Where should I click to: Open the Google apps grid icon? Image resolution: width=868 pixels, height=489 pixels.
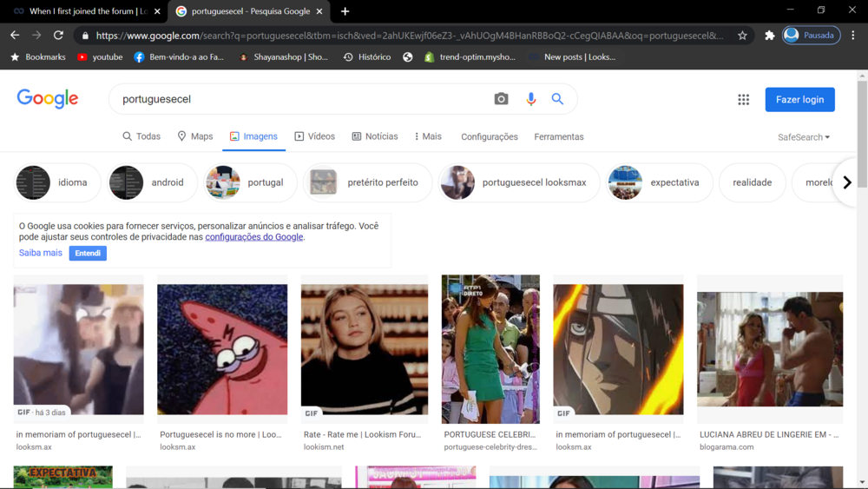744,100
